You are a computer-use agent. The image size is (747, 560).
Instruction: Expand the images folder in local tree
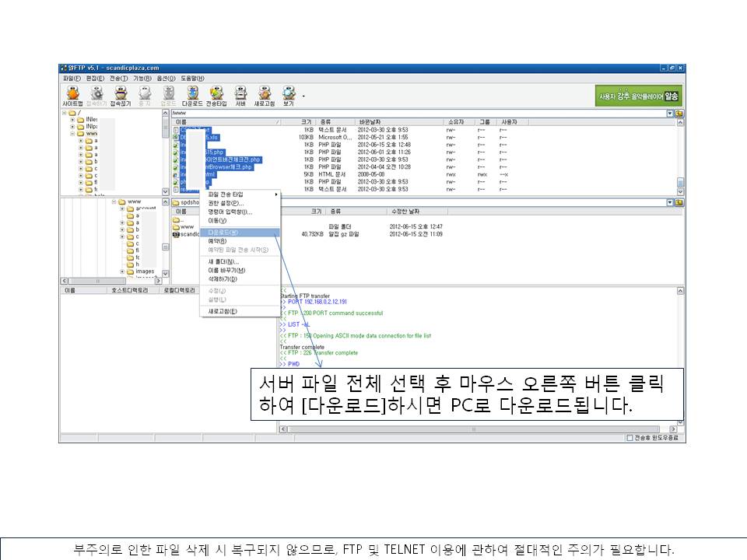tap(122, 271)
